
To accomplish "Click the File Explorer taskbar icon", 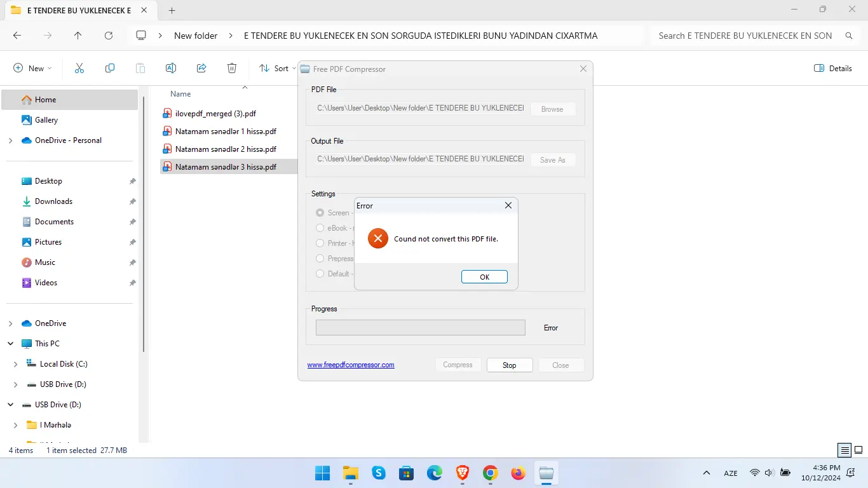I will [x=351, y=473].
